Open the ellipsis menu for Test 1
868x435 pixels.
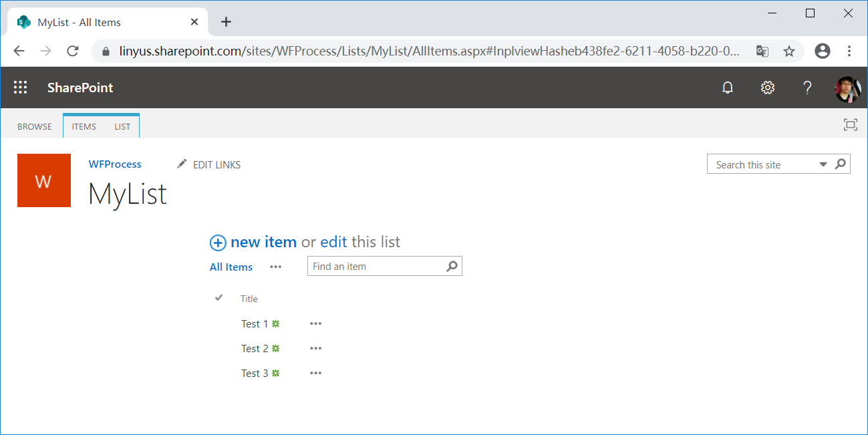tap(316, 323)
